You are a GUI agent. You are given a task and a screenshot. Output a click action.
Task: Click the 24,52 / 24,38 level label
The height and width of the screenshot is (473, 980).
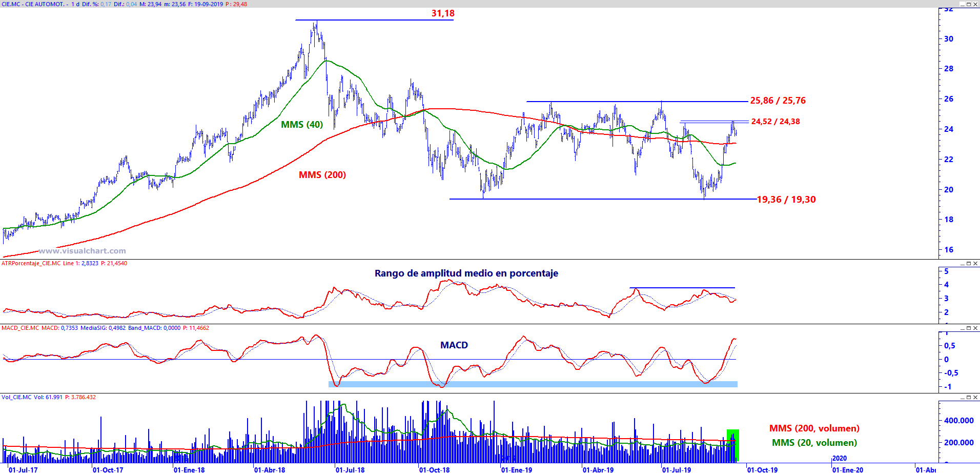775,122
